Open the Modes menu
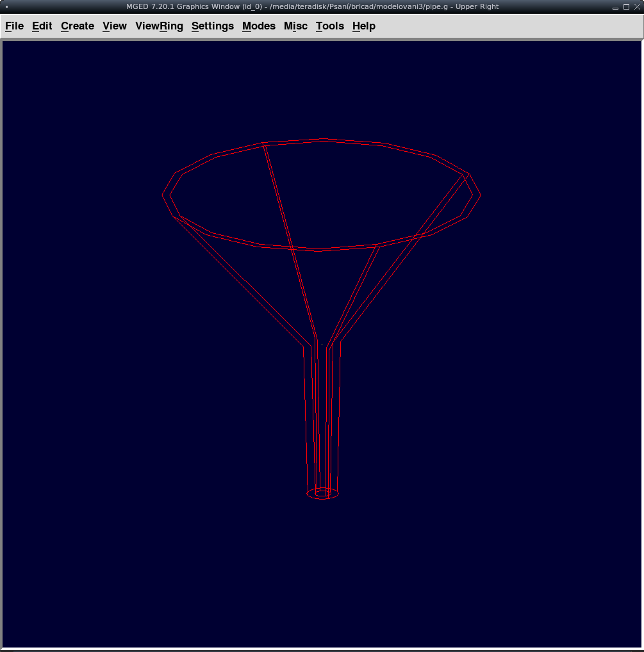 coord(259,26)
